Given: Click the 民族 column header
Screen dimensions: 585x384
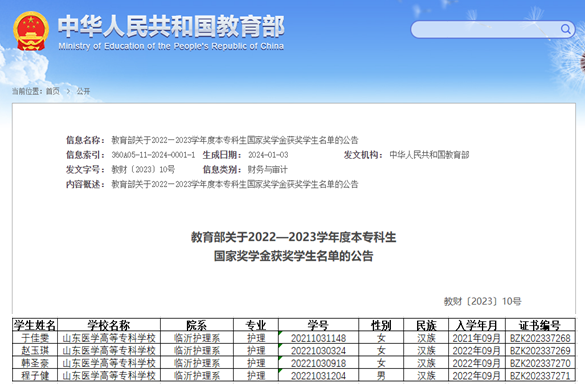Looking at the screenshot, I should pyautogui.click(x=426, y=325).
